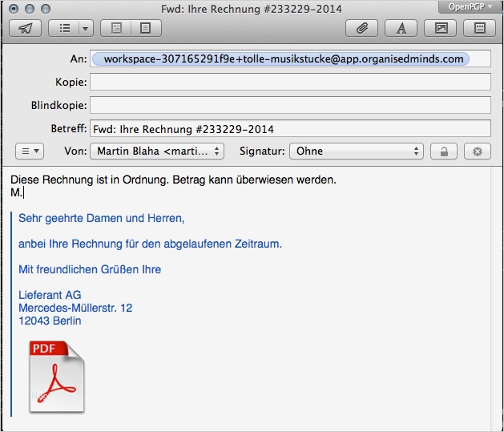This screenshot has height=432, width=504.
Task: Attach a file with the paperclip icon
Action: [x=361, y=28]
